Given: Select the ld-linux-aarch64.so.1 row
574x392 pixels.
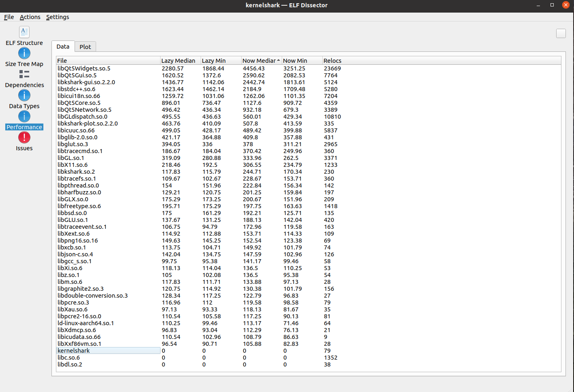Looking at the screenshot, I should pyautogui.click(x=308, y=323).
